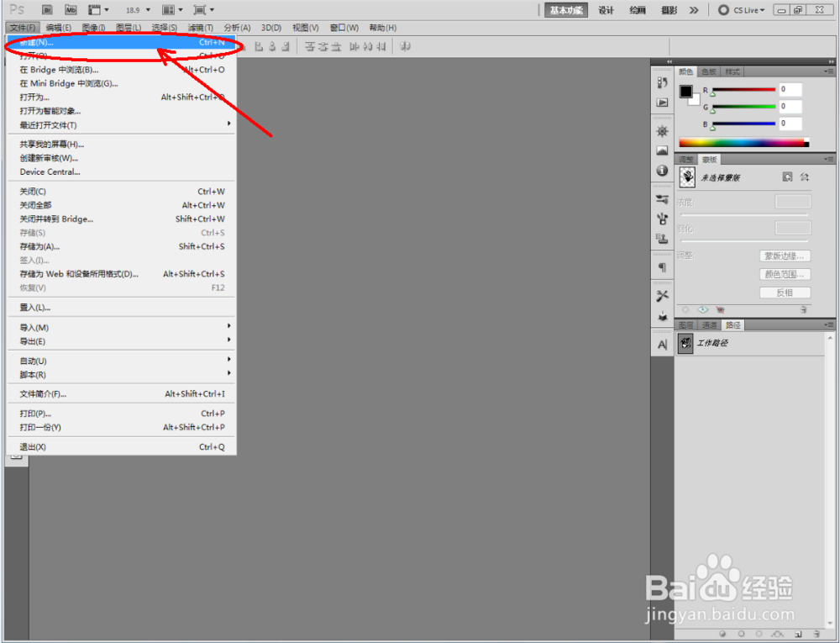This screenshot has height=643, width=840.
Task: Open the Brush Presets panel icon
Action: pos(662,199)
